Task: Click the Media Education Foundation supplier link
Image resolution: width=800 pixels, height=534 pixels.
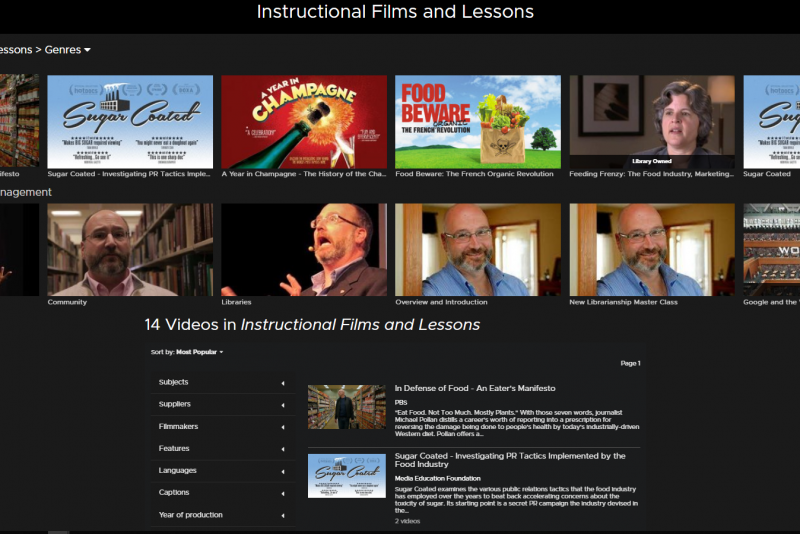Action: (438, 478)
